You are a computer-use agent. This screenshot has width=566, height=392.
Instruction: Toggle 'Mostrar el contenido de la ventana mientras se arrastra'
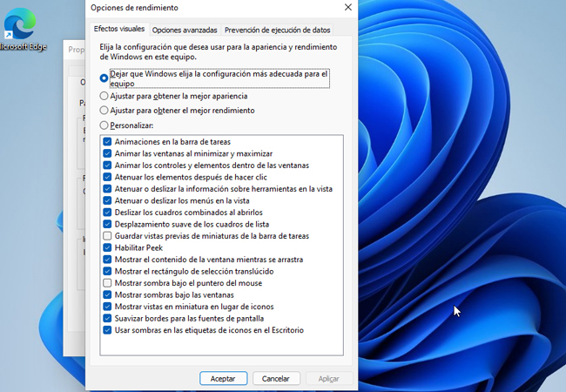[107, 260]
